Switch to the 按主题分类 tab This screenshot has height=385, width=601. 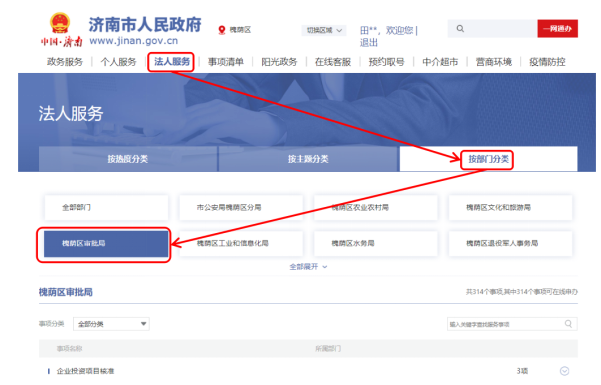tap(308, 159)
